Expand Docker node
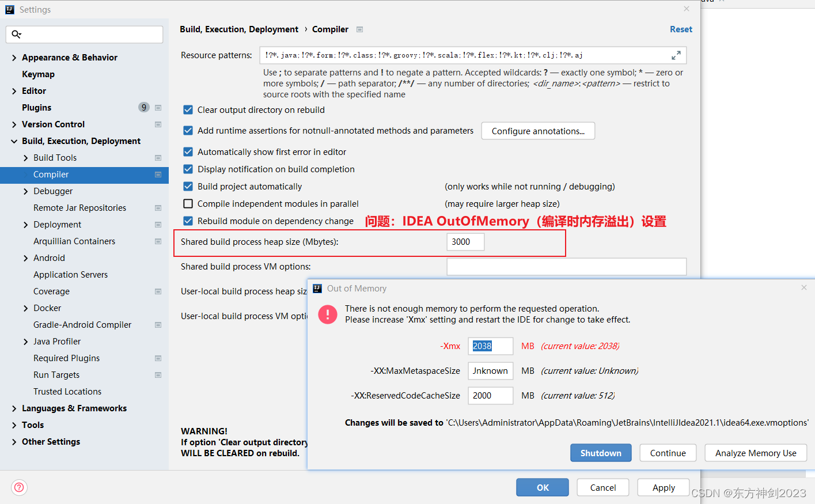The height and width of the screenshot is (504, 815). coord(25,308)
